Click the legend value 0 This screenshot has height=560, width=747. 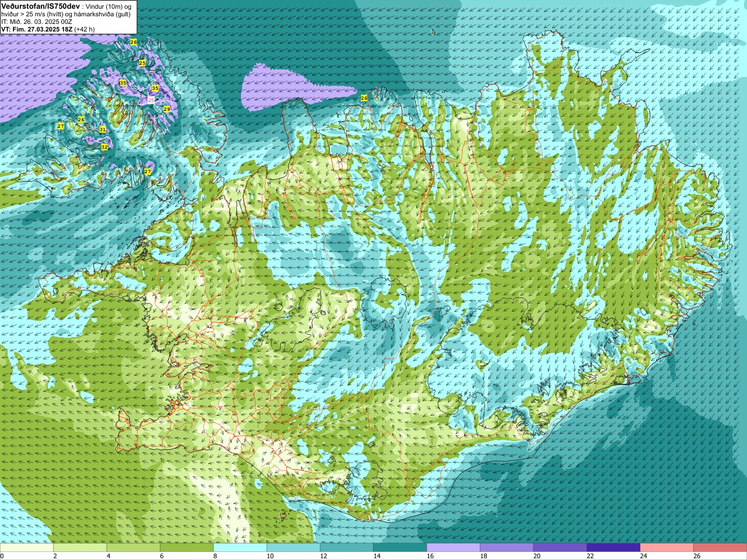pos(2,556)
